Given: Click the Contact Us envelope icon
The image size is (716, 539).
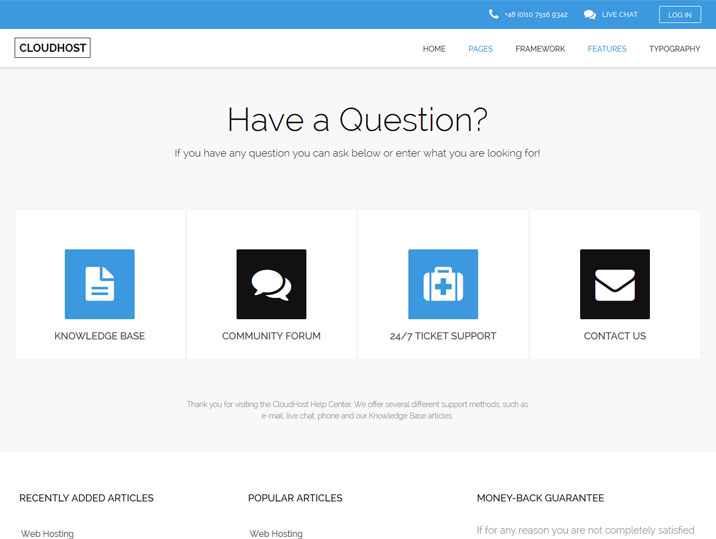Looking at the screenshot, I should [x=615, y=284].
